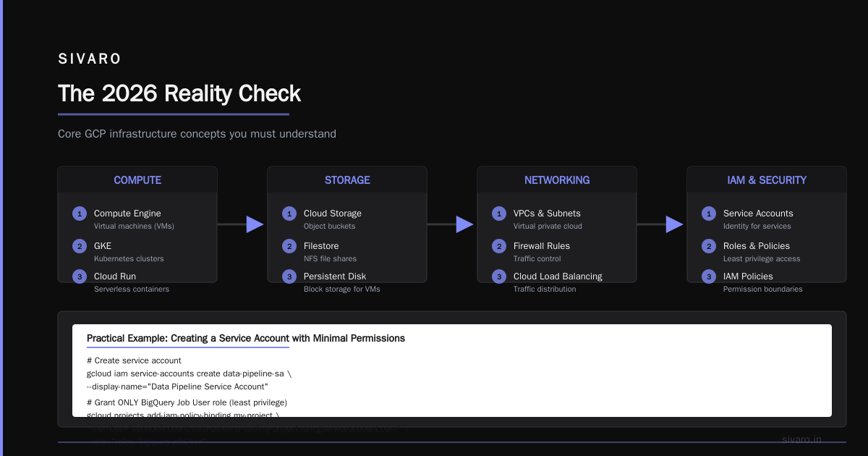This screenshot has width=868, height=456.
Task: Select the NETWORKING card header
Action: (557, 180)
